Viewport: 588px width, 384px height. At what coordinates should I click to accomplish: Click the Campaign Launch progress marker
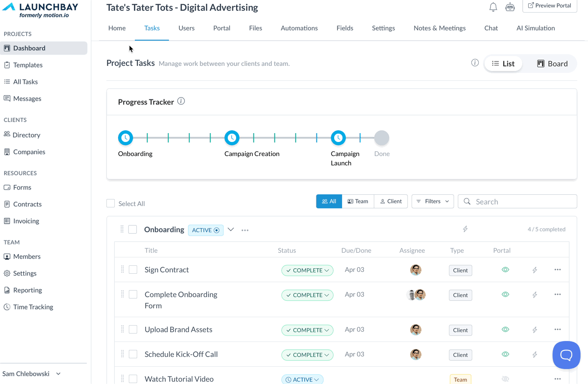(x=338, y=138)
